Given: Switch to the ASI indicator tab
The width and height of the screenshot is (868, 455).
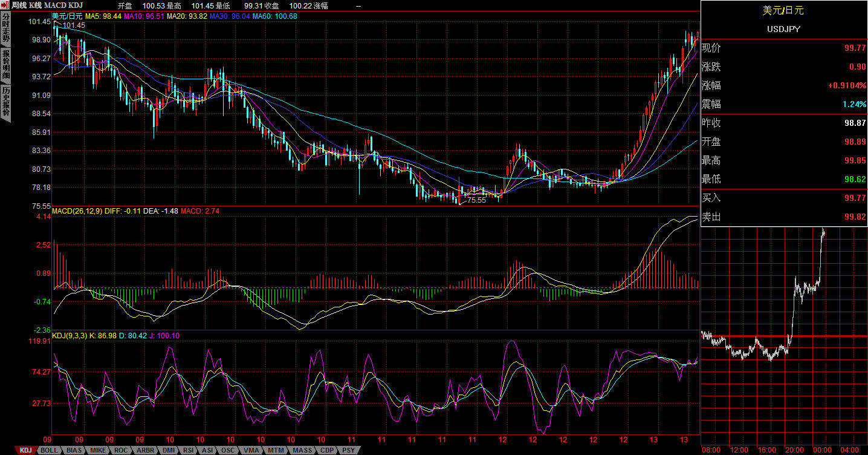Looking at the screenshot, I should [208, 450].
